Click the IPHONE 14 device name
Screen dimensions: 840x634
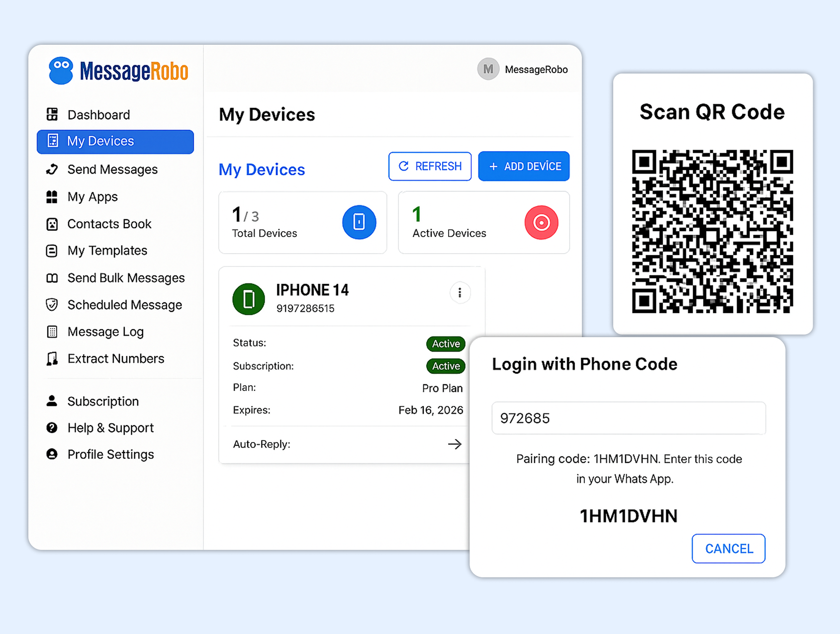click(x=312, y=290)
